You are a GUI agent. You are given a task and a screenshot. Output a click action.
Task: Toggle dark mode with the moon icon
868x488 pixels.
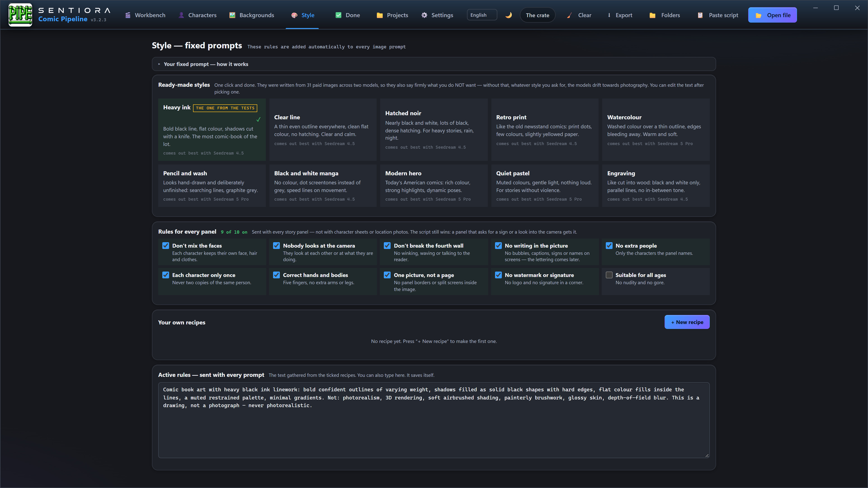(x=508, y=15)
